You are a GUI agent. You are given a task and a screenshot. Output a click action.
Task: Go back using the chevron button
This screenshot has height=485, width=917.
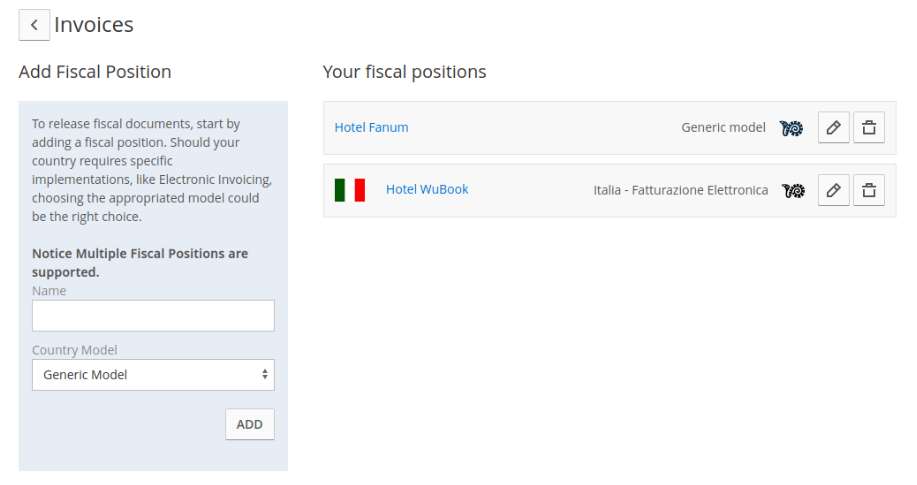click(x=34, y=25)
